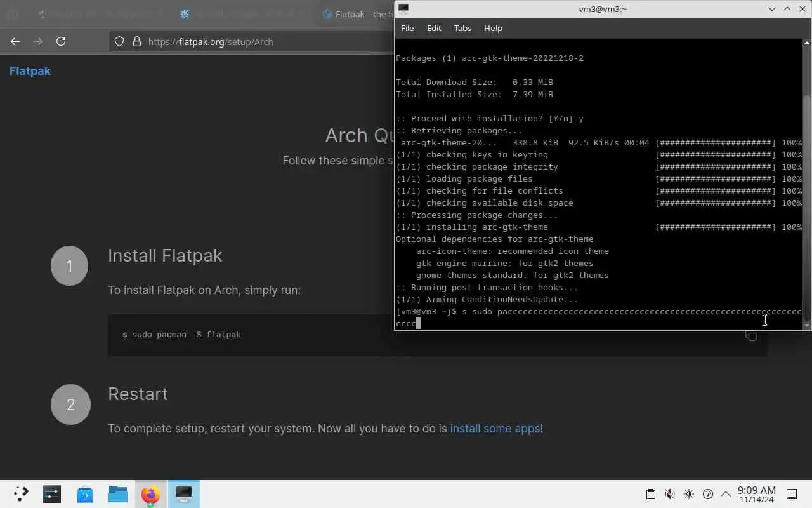The height and width of the screenshot is (508, 812).
Task: Click the 'Proceed with installation?' prompt line
Action: click(x=490, y=119)
